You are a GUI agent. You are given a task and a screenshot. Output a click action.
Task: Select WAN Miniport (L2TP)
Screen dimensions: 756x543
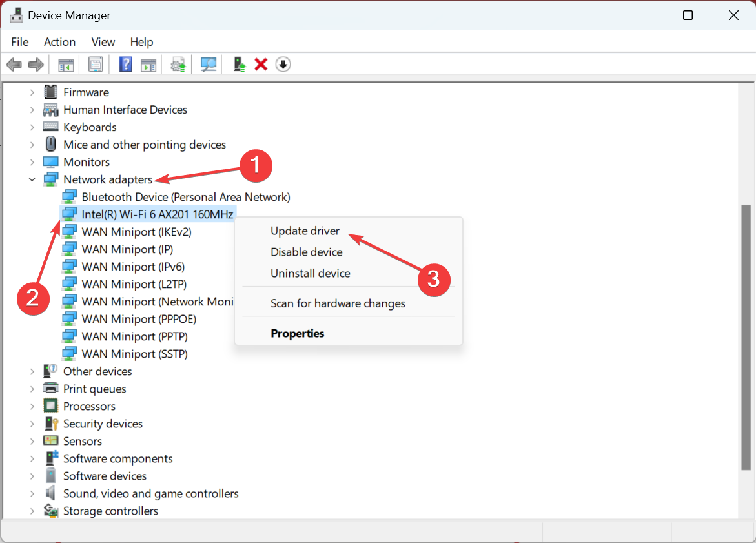click(134, 283)
